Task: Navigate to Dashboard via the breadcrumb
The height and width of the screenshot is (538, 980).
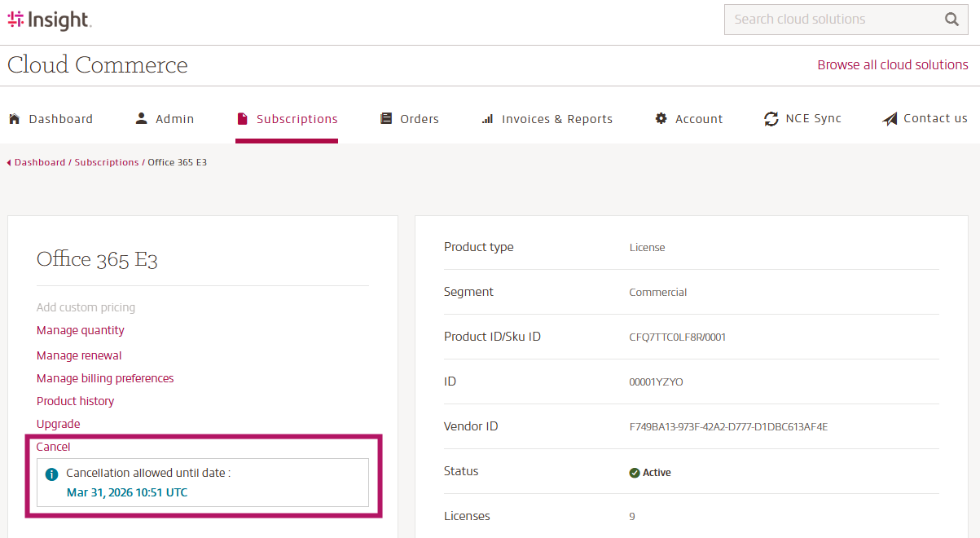Action: tap(40, 161)
